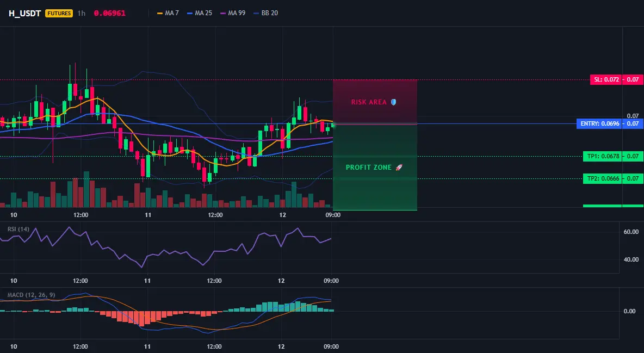This screenshot has height=353, width=644.
Task: Click the RSI (14) indicator label
Action: point(18,229)
